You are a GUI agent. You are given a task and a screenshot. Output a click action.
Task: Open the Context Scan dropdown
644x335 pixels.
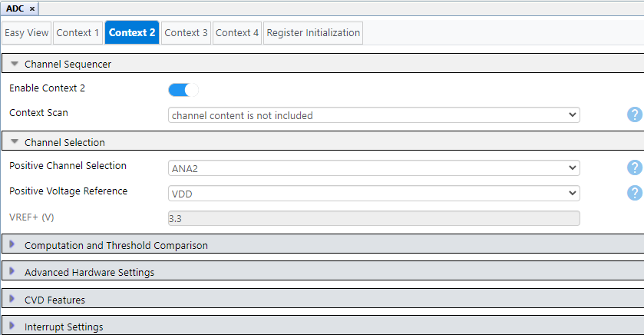(374, 115)
